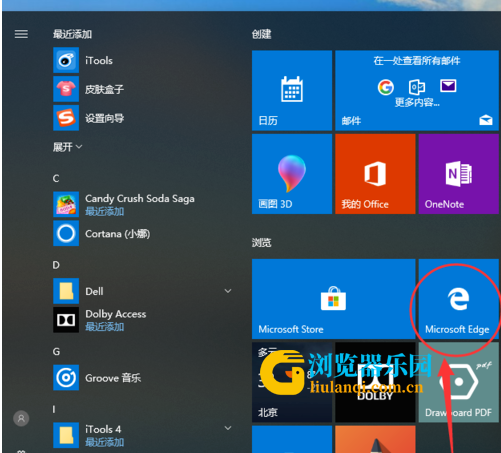
Task: Click envelope icon in mail tile
Action: 448,86
